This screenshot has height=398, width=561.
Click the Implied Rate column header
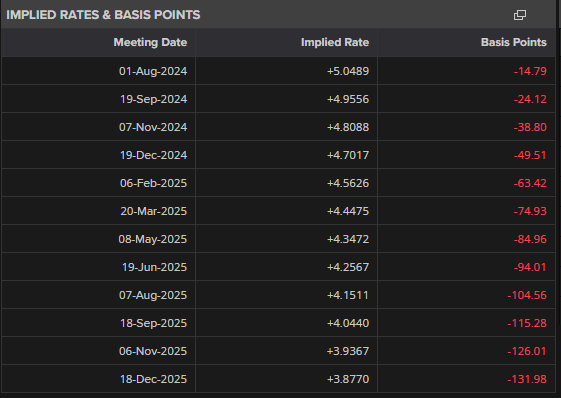point(335,42)
